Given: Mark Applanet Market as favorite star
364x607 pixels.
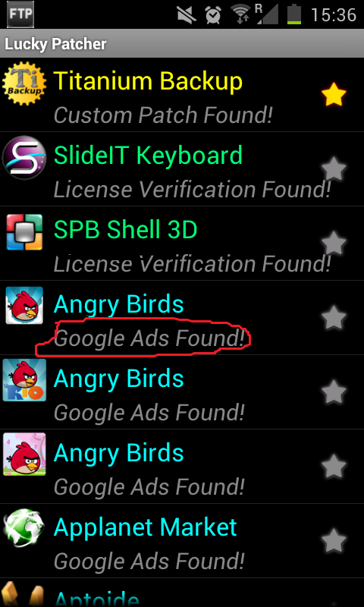Looking at the screenshot, I should pos(334,540).
